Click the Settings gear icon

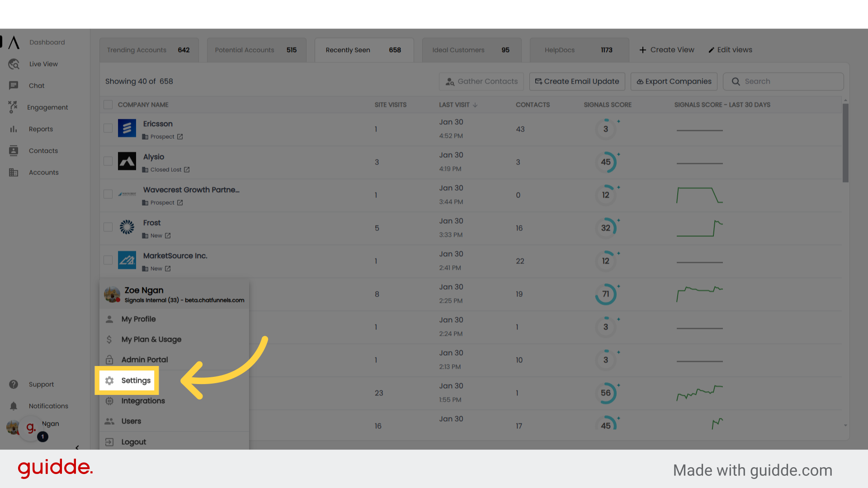pyautogui.click(x=109, y=380)
